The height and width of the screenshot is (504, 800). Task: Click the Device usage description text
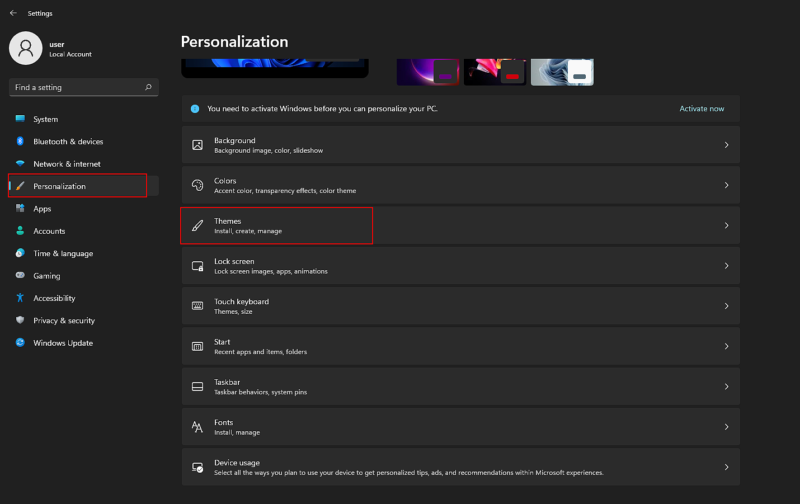click(x=409, y=473)
